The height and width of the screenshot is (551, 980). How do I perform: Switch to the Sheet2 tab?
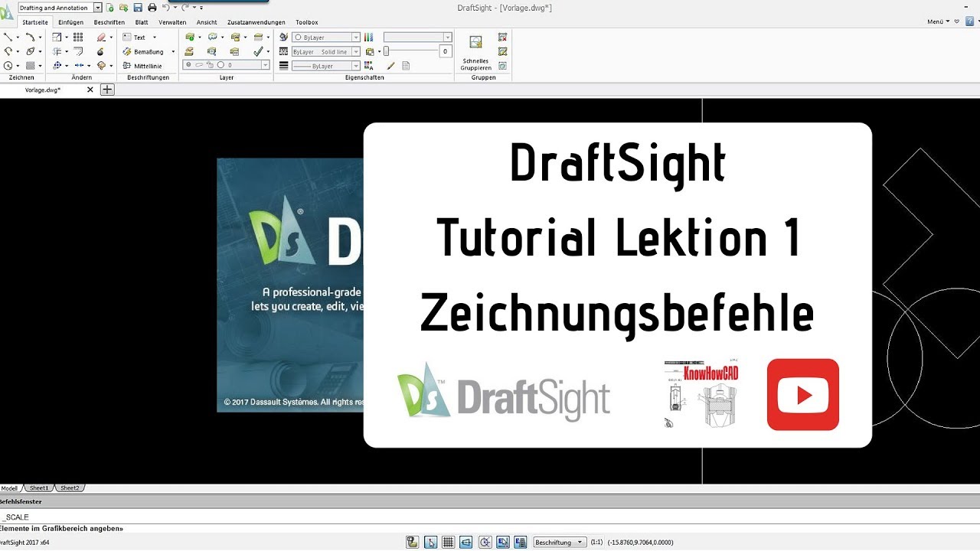tap(70, 487)
